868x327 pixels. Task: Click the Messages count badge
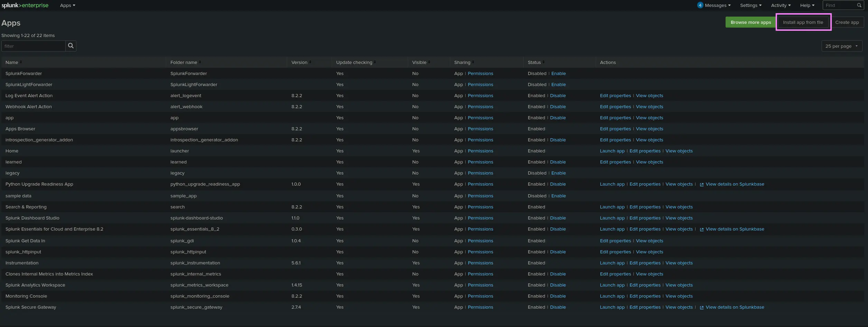pos(700,5)
